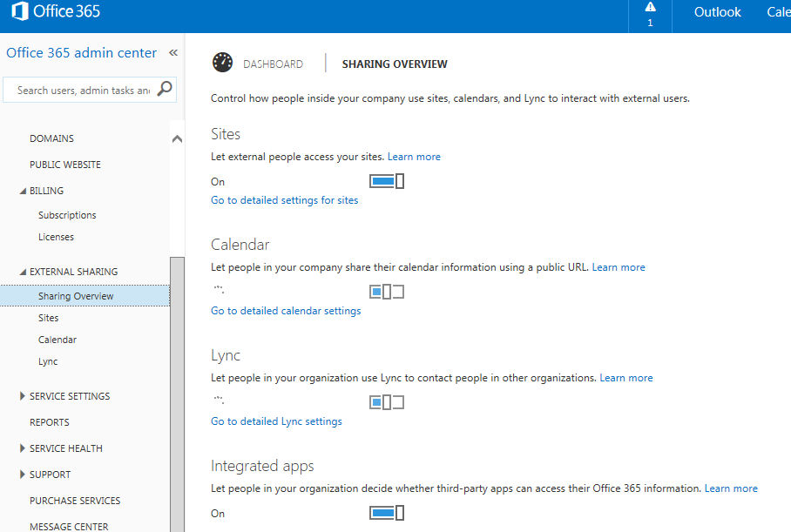791x532 pixels.
Task: Click Learn more link for Integrated apps
Action: click(x=731, y=488)
